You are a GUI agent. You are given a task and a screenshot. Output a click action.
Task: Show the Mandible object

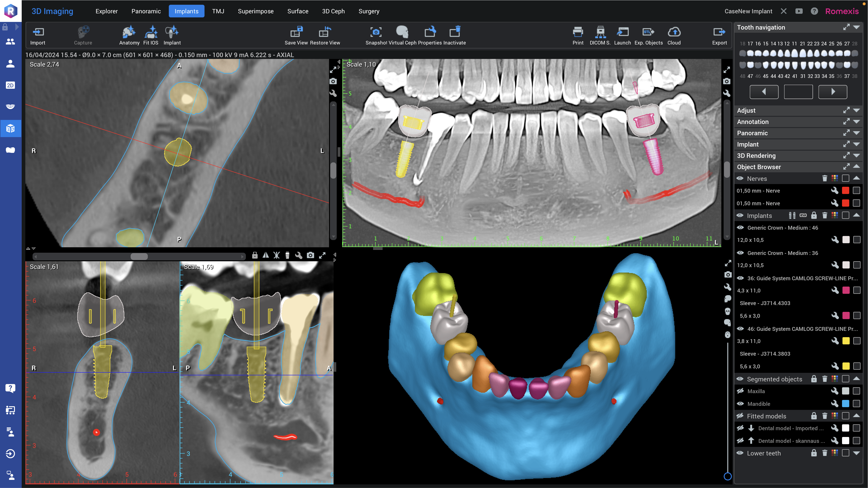(x=740, y=404)
